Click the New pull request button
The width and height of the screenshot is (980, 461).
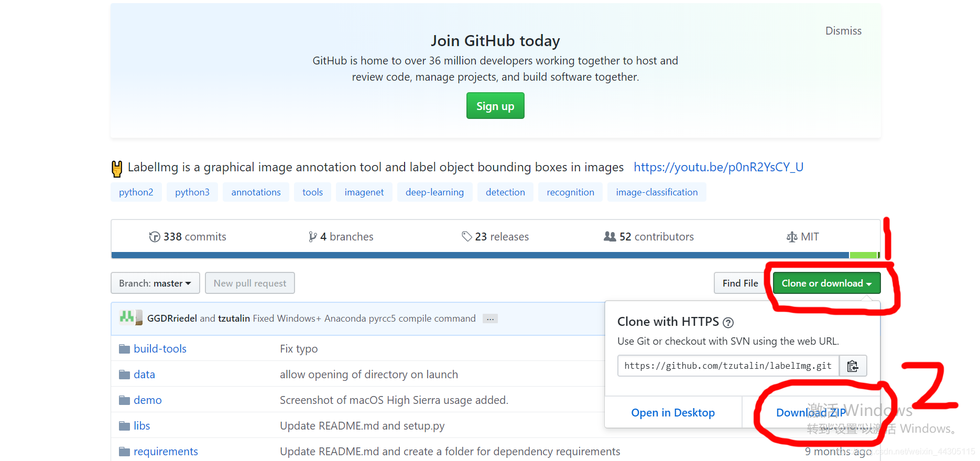pos(250,283)
